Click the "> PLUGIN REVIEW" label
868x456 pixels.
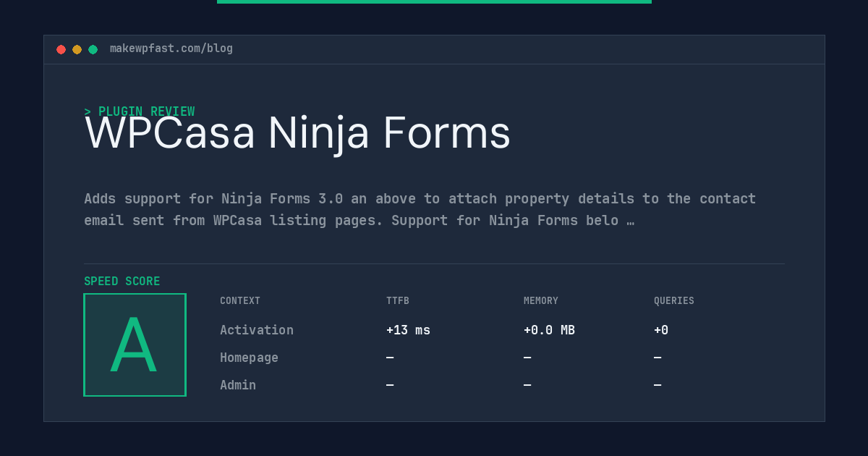pyautogui.click(x=140, y=111)
